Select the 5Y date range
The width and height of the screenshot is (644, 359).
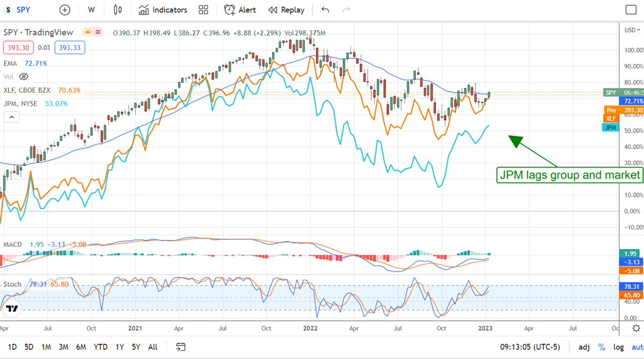[x=136, y=347]
